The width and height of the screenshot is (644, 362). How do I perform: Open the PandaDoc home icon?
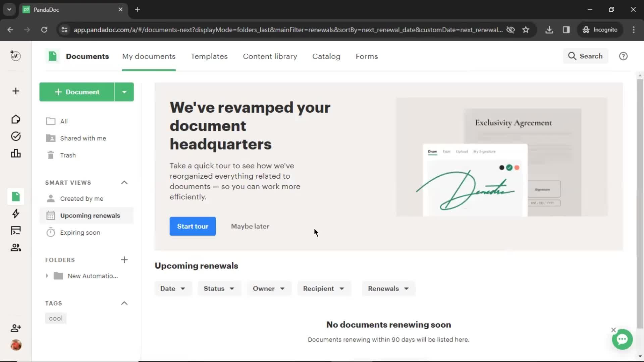pos(15,119)
